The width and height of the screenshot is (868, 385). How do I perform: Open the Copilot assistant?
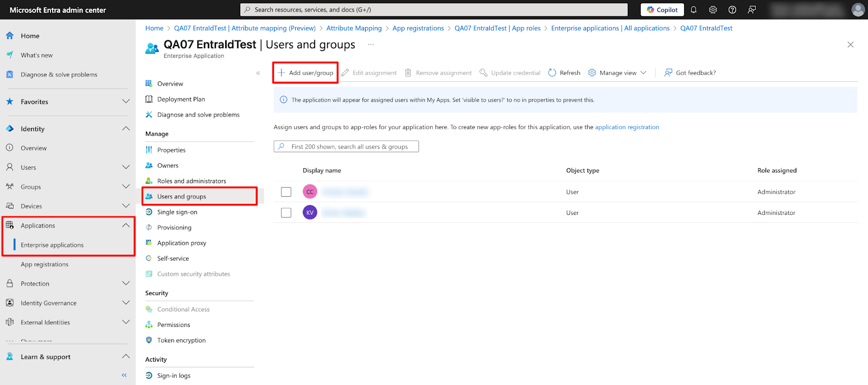pos(662,10)
